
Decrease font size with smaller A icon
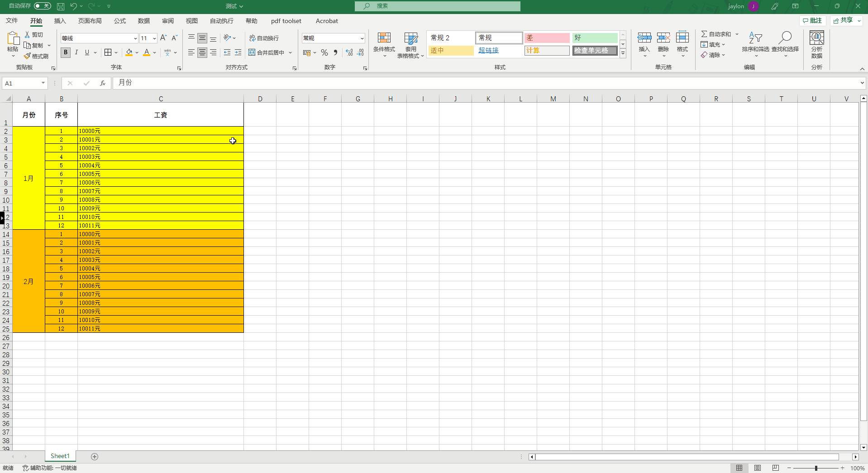click(x=174, y=38)
